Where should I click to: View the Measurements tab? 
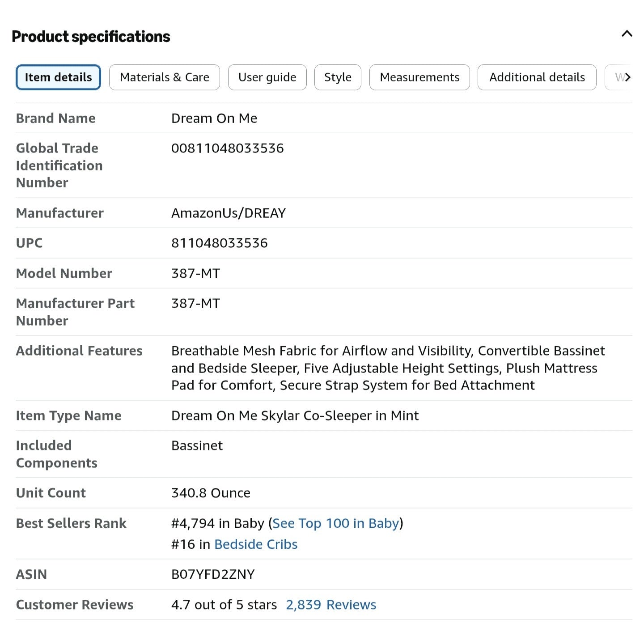click(419, 77)
